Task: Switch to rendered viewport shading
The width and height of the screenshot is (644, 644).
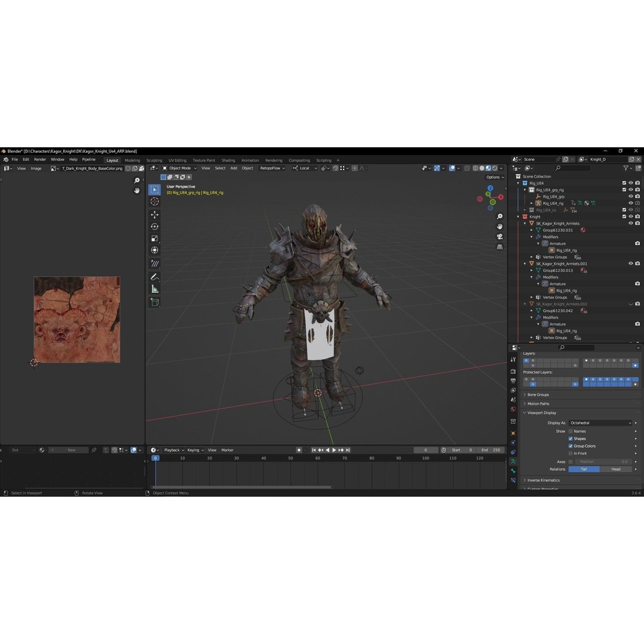Action: (495, 168)
